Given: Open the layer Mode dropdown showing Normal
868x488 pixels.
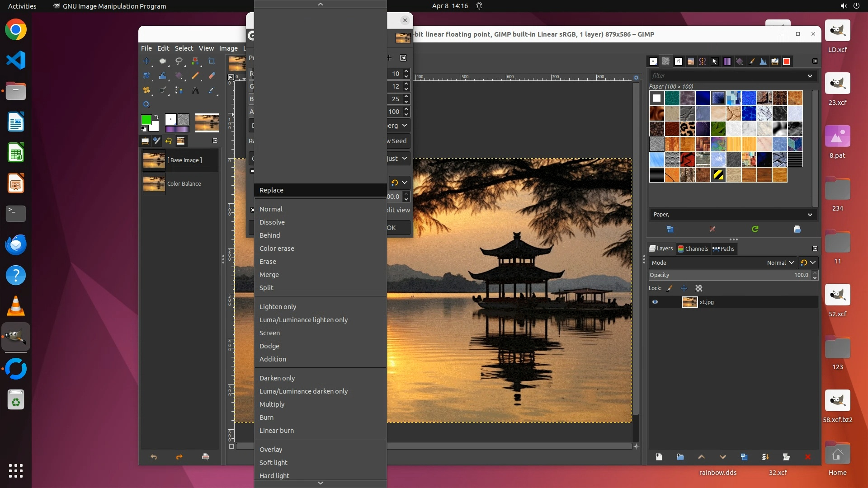Looking at the screenshot, I should pyautogui.click(x=780, y=263).
